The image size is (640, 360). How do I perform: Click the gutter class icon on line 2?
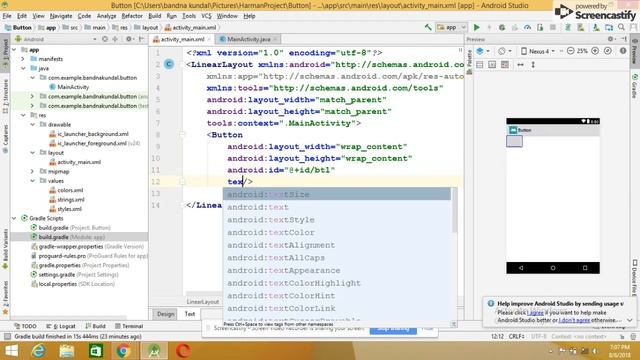(169, 64)
